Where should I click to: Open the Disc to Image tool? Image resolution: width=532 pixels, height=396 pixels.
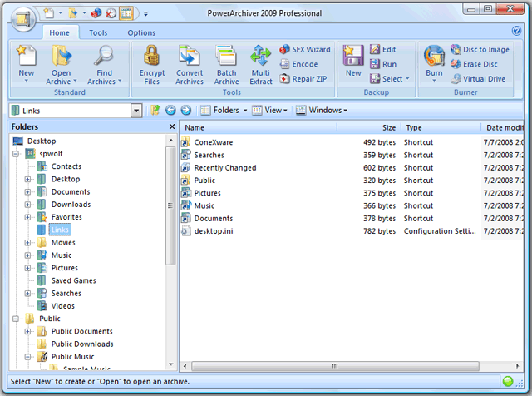pyautogui.click(x=480, y=50)
